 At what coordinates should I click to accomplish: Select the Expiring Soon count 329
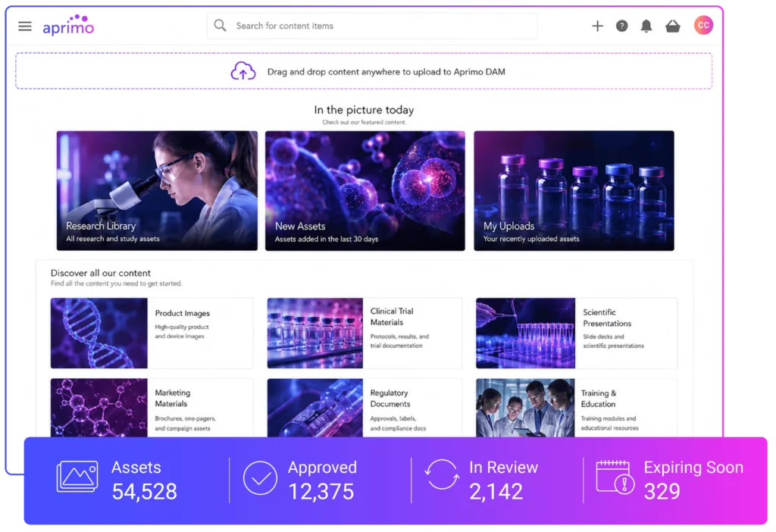pyautogui.click(x=662, y=491)
